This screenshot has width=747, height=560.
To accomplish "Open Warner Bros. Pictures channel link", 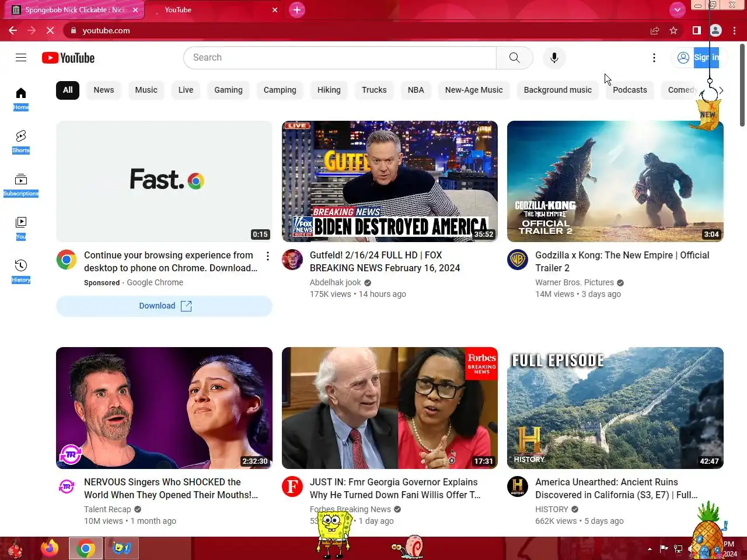I will tap(575, 282).
